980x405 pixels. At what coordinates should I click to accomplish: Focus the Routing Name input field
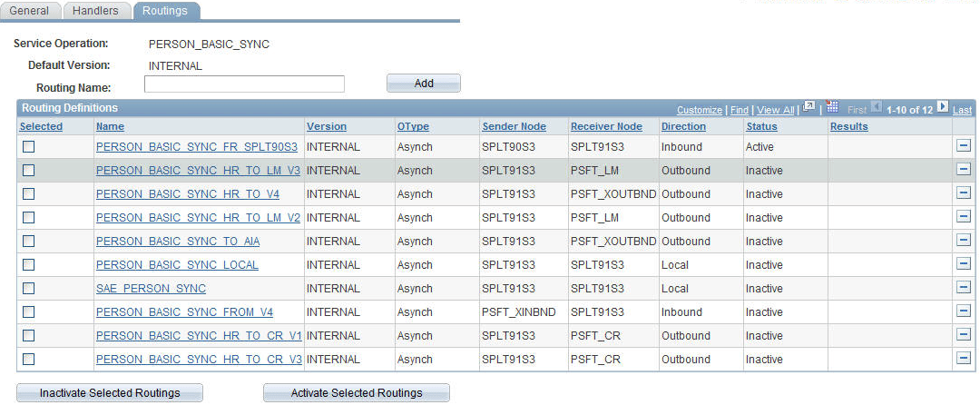(244, 84)
